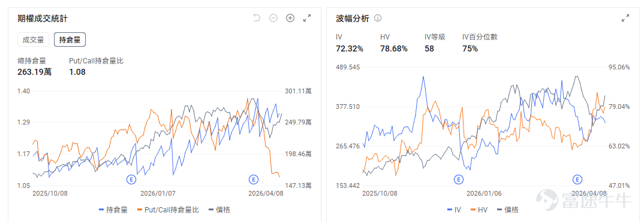Click the 489.545 price axis label
The image size is (644, 222).
tap(348, 67)
